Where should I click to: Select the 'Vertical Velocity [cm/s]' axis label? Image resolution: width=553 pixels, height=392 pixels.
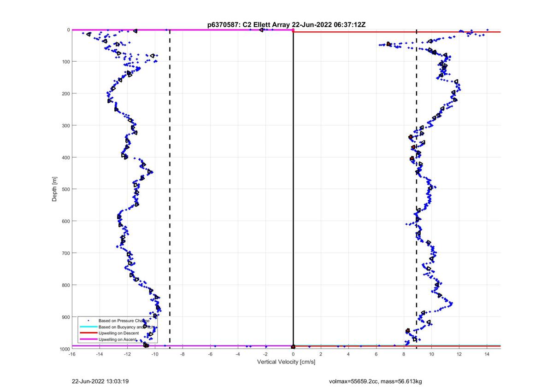click(x=286, y=362)
